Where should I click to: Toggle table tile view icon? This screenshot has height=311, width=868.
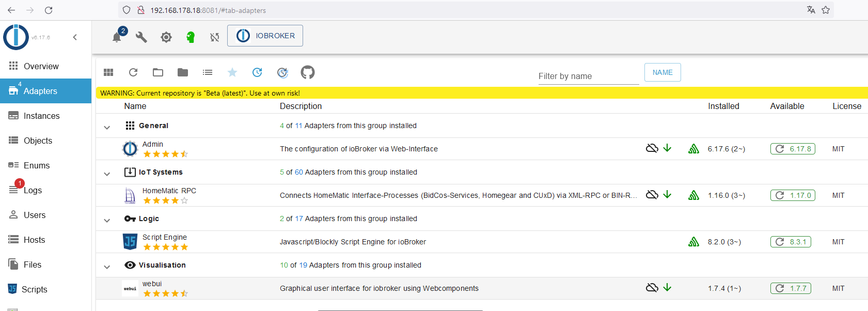pyautogui.click(x=108, y=72)
